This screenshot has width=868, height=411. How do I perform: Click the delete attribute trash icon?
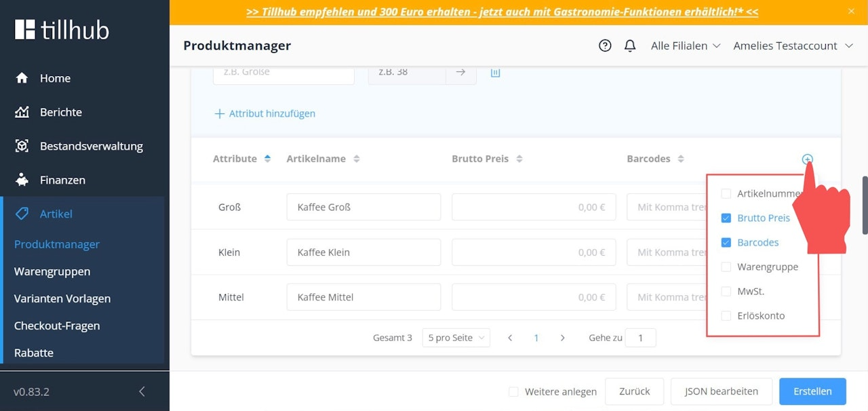click(x=495, y=72)
